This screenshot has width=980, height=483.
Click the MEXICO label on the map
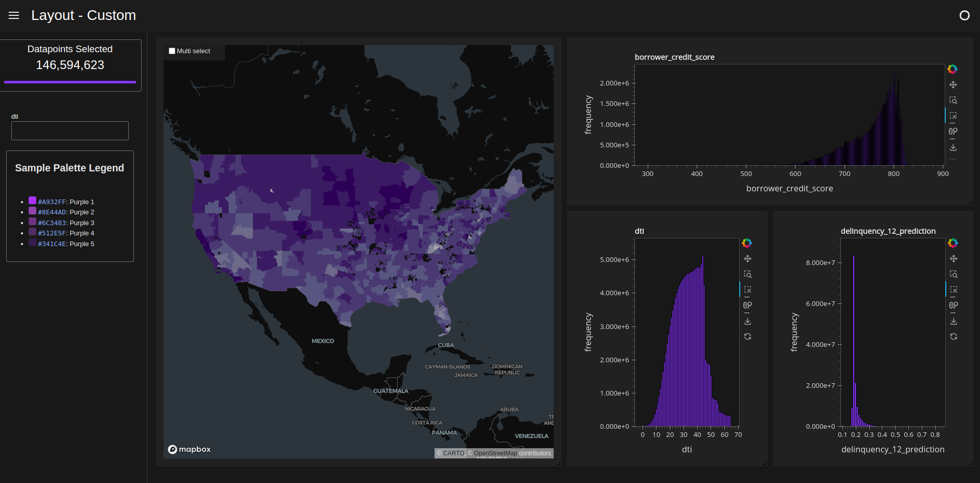323,341
